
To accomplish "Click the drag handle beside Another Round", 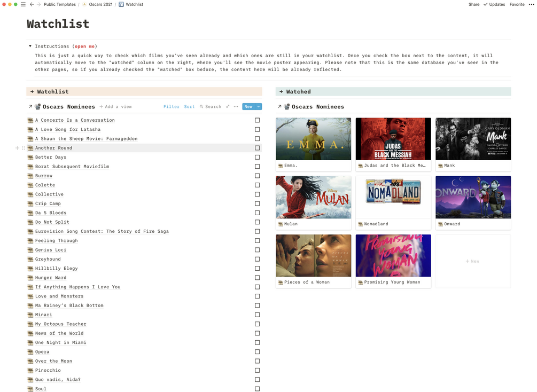I will pos(24,148).
